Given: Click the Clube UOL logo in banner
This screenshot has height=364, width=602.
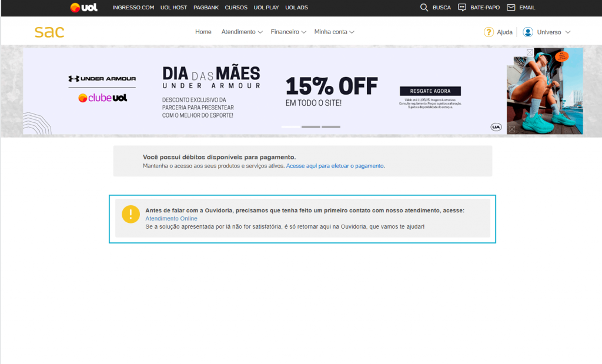Looking at the screenshot, I should [102, 98].
